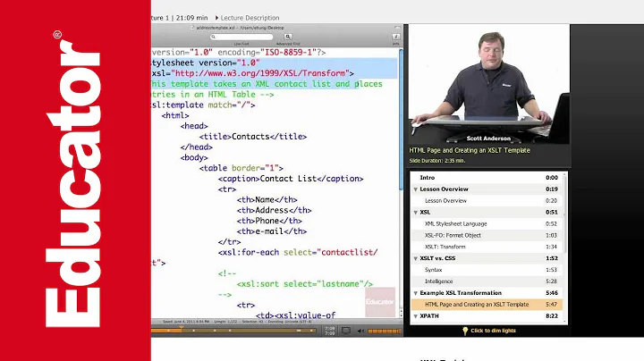
Task: Mute audio with the speaker icon
Action: [360, 331]
